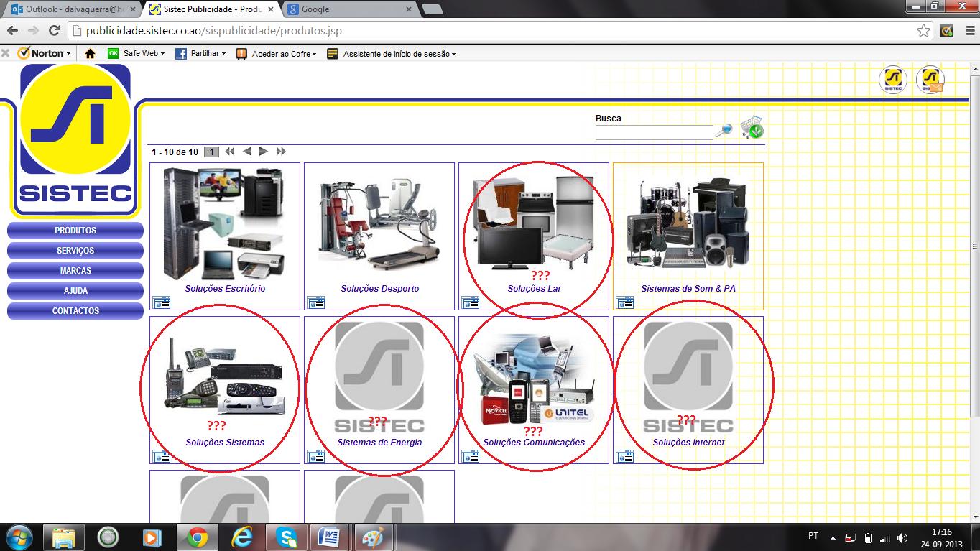The image size is (980, 551).
Task: Open details icon in Soluções Comunicações card
Action: [x=470, y=456]
